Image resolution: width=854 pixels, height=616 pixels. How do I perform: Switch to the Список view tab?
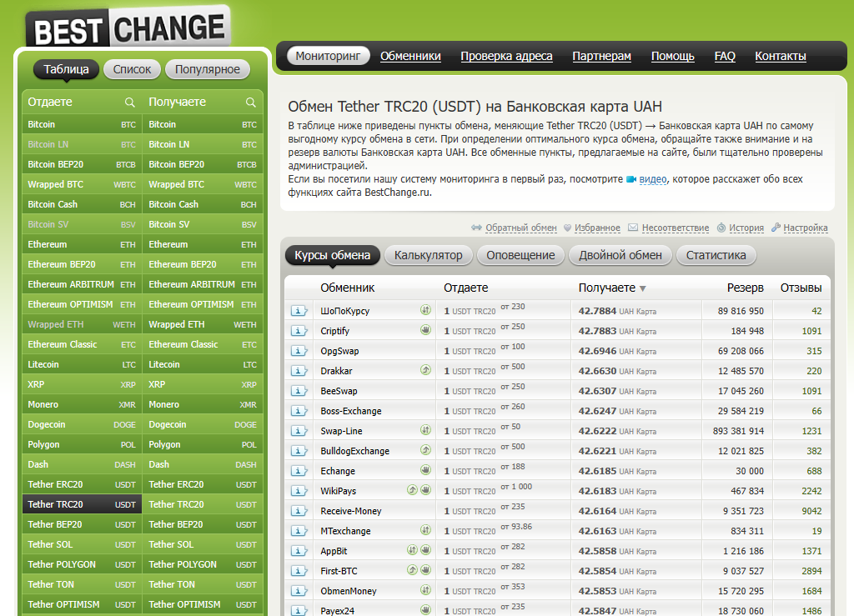coord(132,70)
